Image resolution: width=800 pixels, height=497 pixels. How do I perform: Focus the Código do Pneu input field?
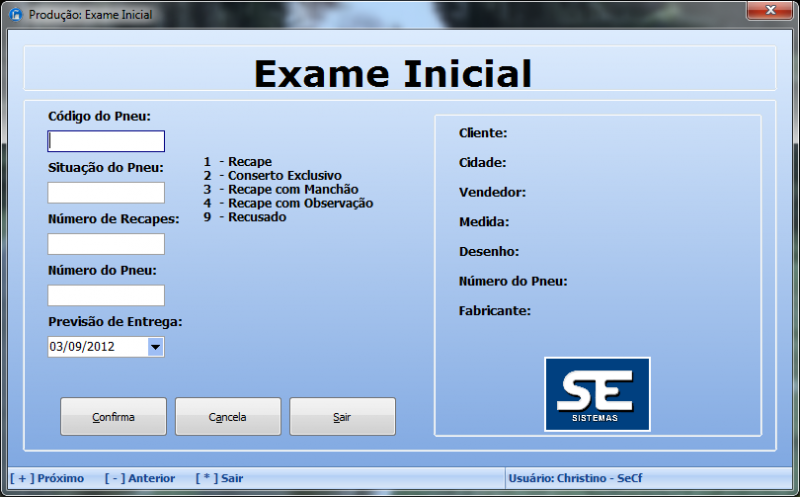coord(106,141)
